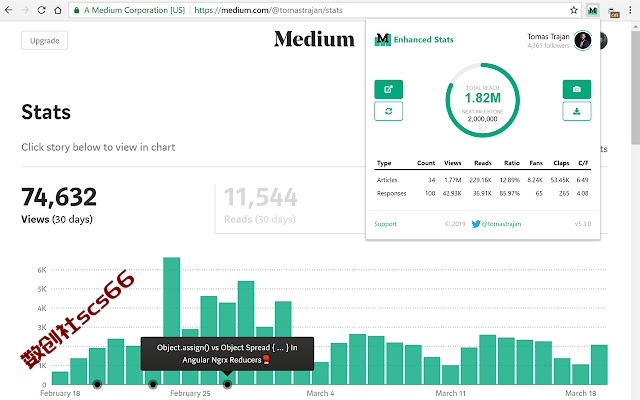Click the Medium logo

coord(314,39)
